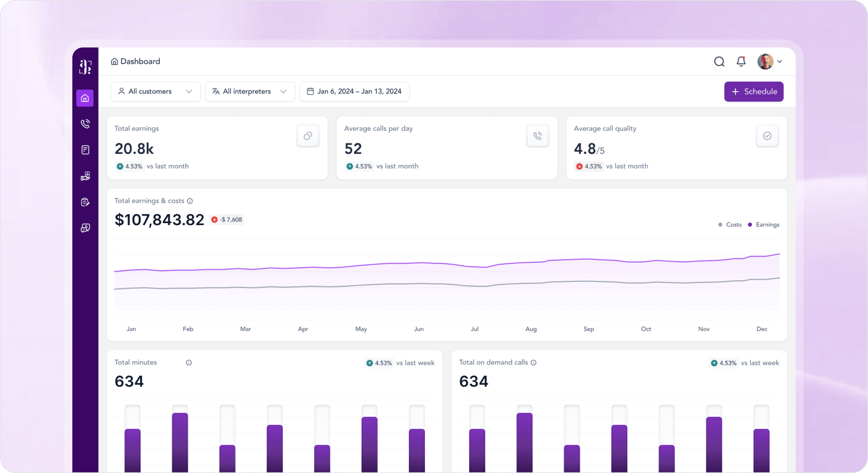Toggle the Costs series in chart legend
868x473 pixels.
click(730, 224)
